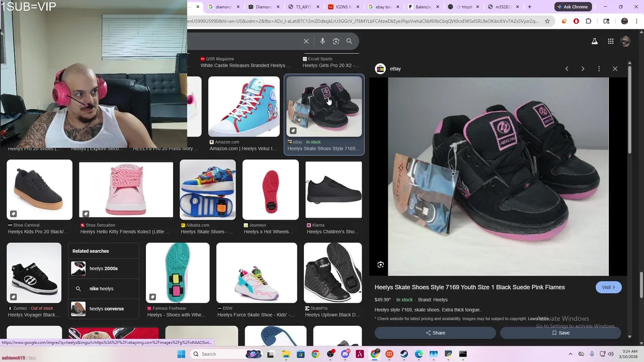Open Google Search Labs flask icon

595,41
